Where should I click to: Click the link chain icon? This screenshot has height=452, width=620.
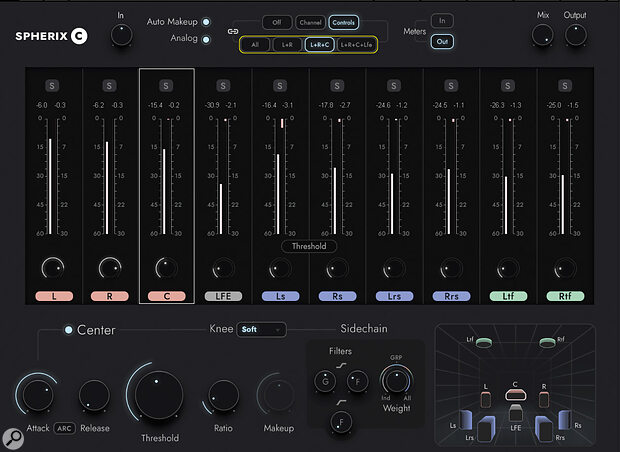233,31
